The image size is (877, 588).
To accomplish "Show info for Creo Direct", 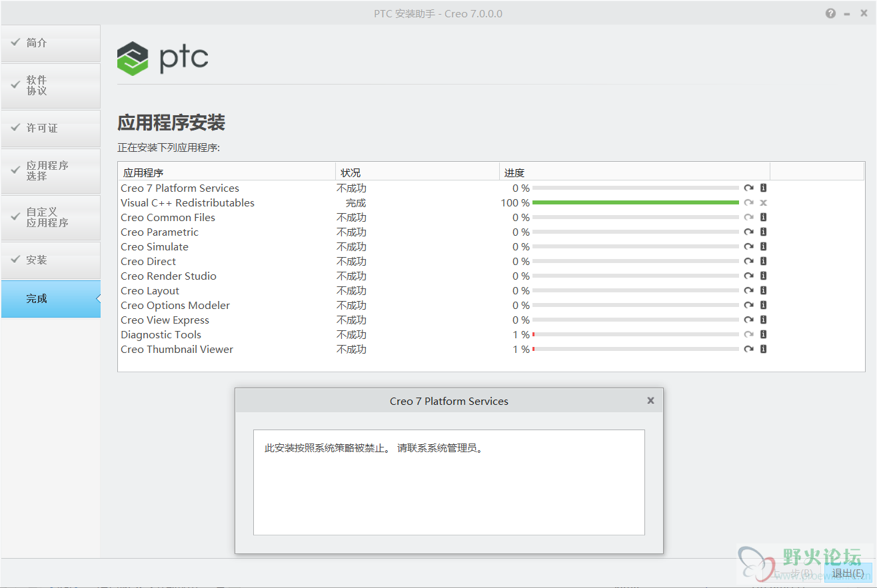I will (x=764, y=261).
